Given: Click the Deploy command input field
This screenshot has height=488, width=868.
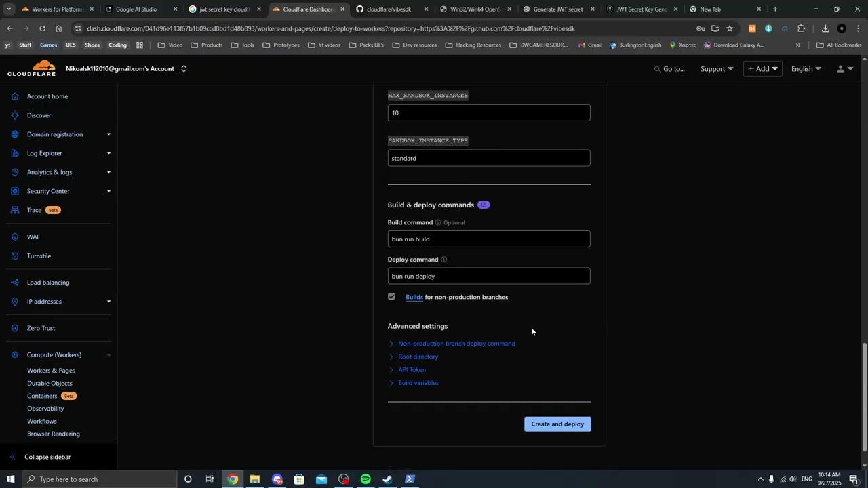Looking at the screenshot, I should point(488,276).
